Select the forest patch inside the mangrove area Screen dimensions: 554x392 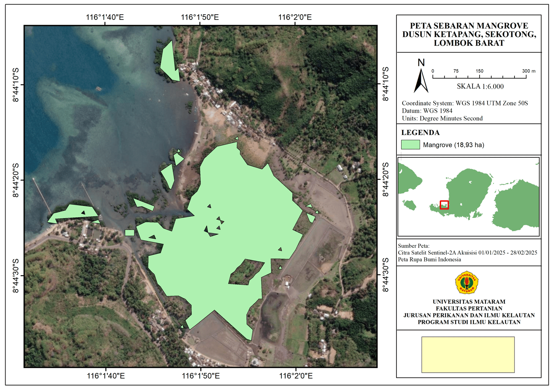point(246,272)
